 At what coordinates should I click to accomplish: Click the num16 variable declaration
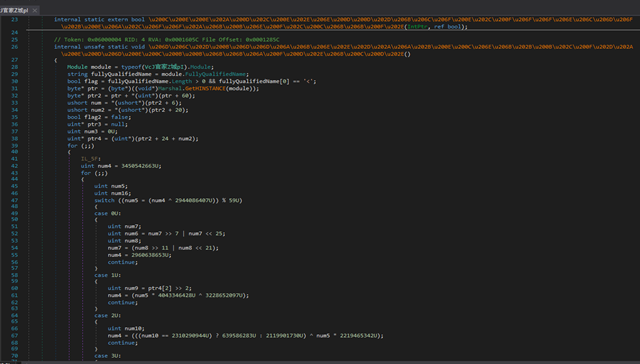[x=121, y=193]
